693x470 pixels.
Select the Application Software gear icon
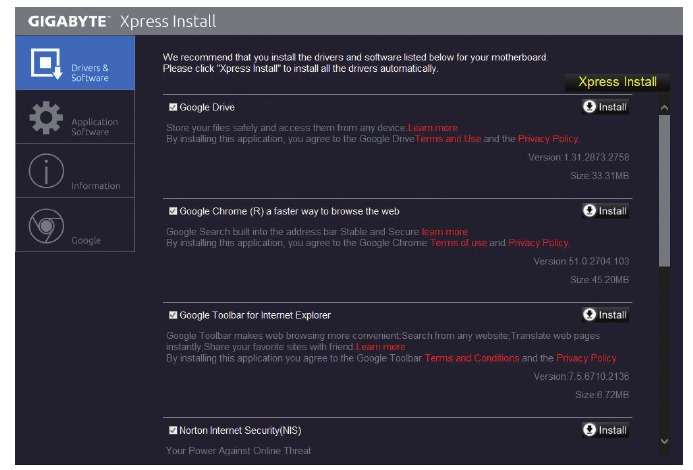[43, 119]
